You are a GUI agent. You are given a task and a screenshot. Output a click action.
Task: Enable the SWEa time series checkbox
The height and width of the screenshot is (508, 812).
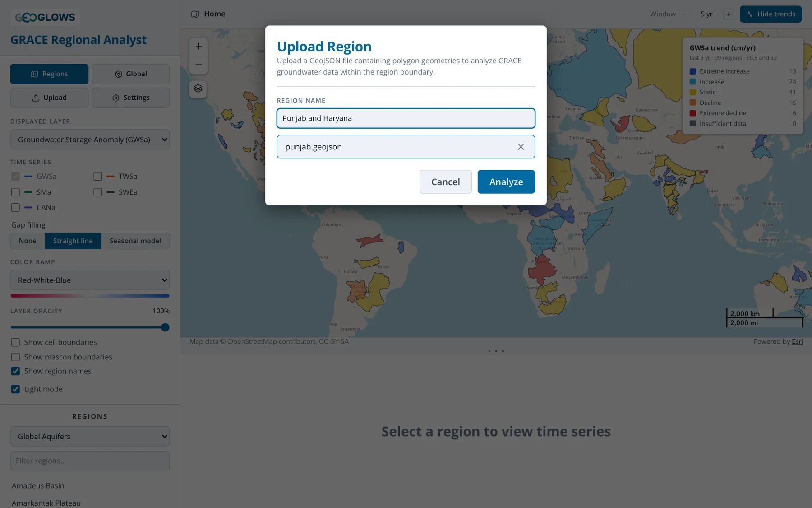[x=98, y=192]
